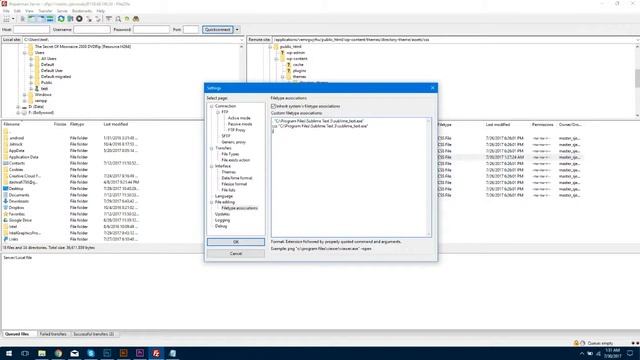This screenshot has height=360, width=640.
Task: Collapse the FTP node in Settings tree
Action: pyautogui.click(x=218, y=112)
